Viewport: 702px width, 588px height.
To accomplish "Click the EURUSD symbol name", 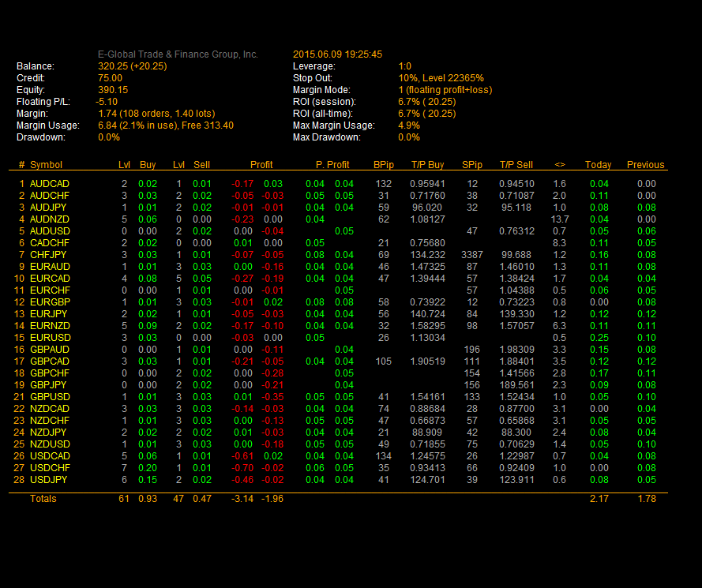I will [49, 338].
